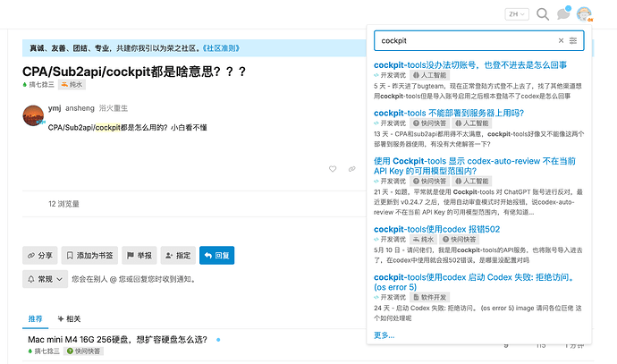This screenshot has width=617, height=364.
Task: Click the topic title 'CPA/Sub2api/cockpit都是啥意思'
Action: point(134,72)
